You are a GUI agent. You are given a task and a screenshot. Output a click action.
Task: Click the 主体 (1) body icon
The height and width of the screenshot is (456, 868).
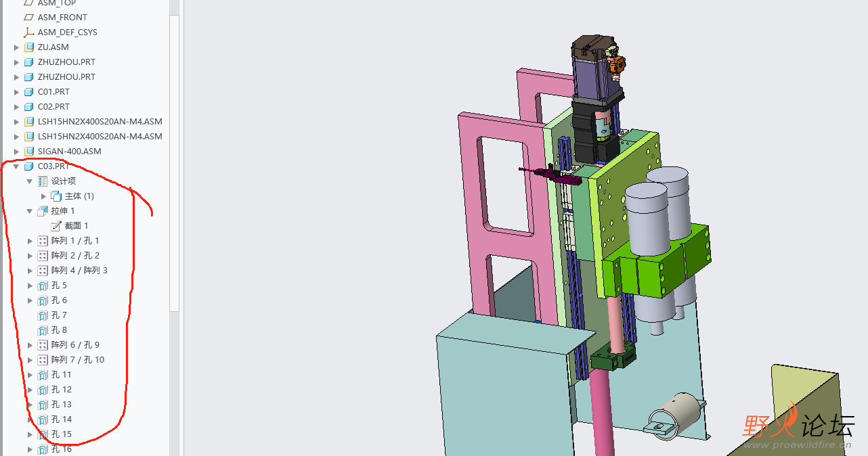(56, 196)
